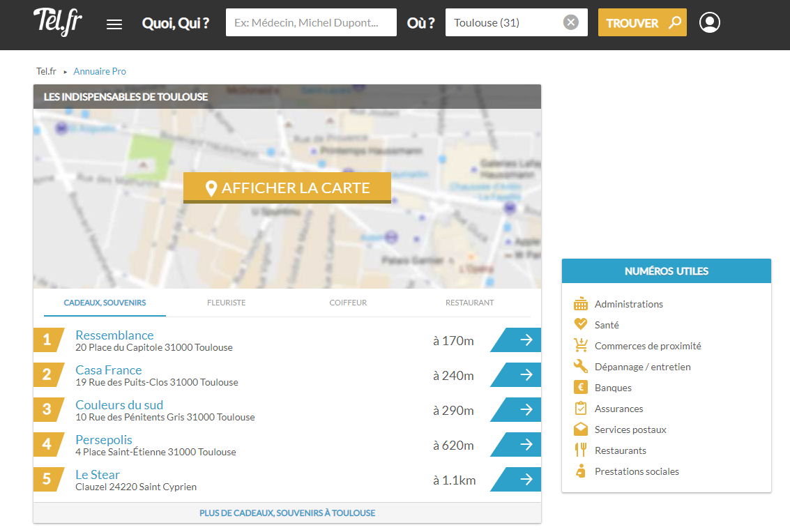The image size is (790, 532).
Task: Open the Services postaux envelope icon
Action: click(x=580, y=430)
